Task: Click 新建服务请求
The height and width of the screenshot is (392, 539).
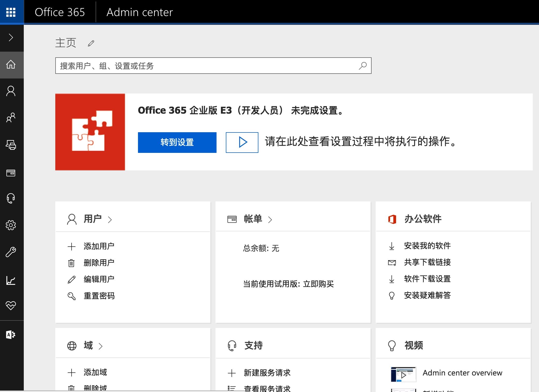Action: tap(267, 373)
